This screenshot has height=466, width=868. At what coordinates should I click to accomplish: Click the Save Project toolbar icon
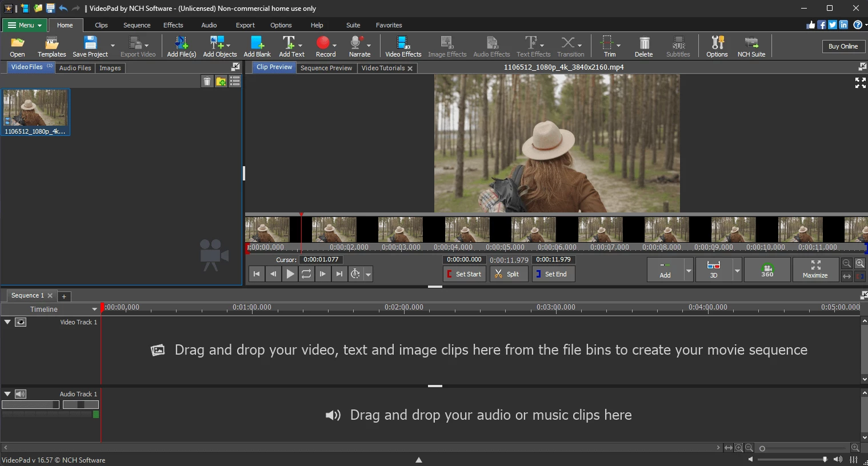(90, 46)
